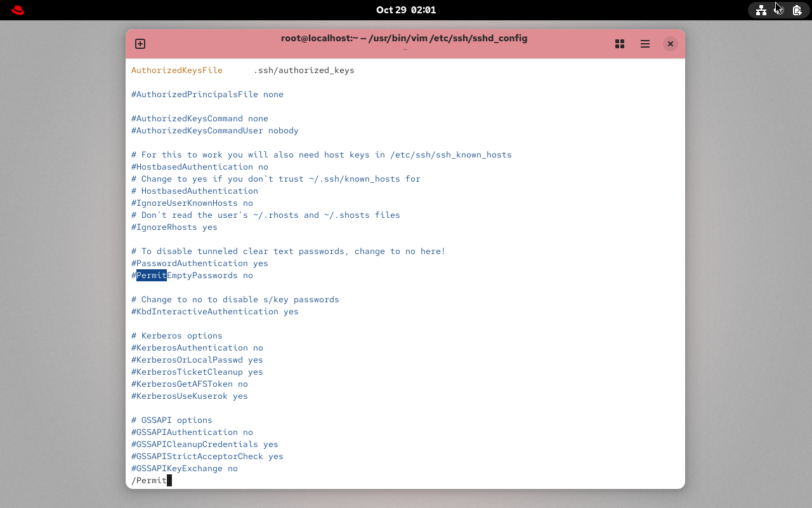This screenshot has width=812, height=508.
Task: Click the Red Hat logo in the top bar
Action: (x=17, y=10)
